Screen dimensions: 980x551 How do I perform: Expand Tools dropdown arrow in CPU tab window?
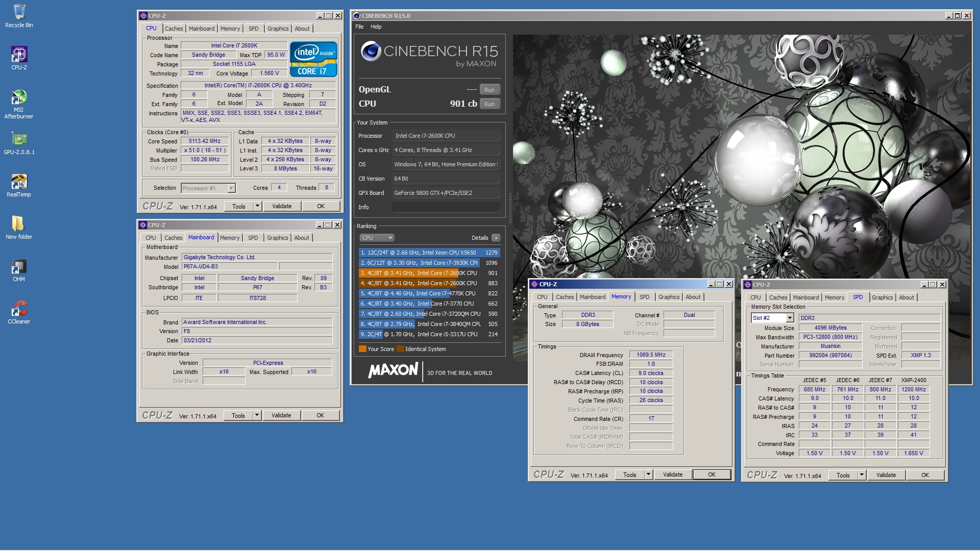point(257,206)
